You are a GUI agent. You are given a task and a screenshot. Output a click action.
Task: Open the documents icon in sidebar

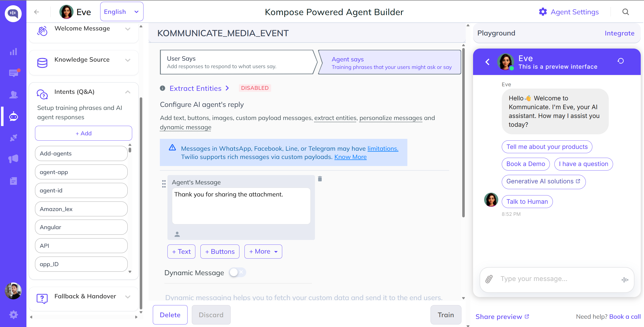pyautogui.click(x=14, y=181)
